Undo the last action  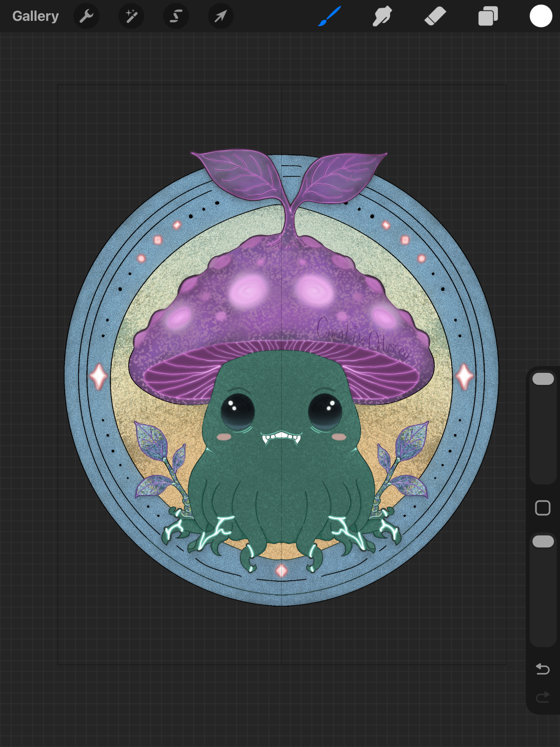click(543, 669)
